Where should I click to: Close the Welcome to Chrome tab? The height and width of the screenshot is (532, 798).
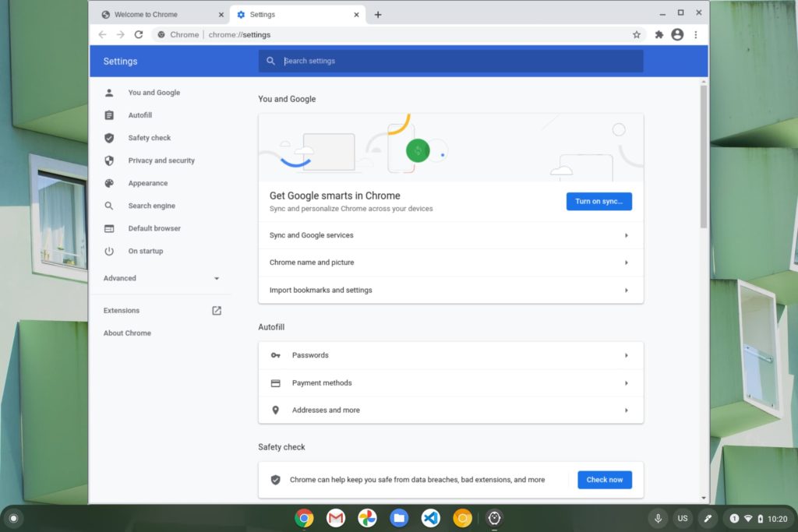[x=221, y=15]
